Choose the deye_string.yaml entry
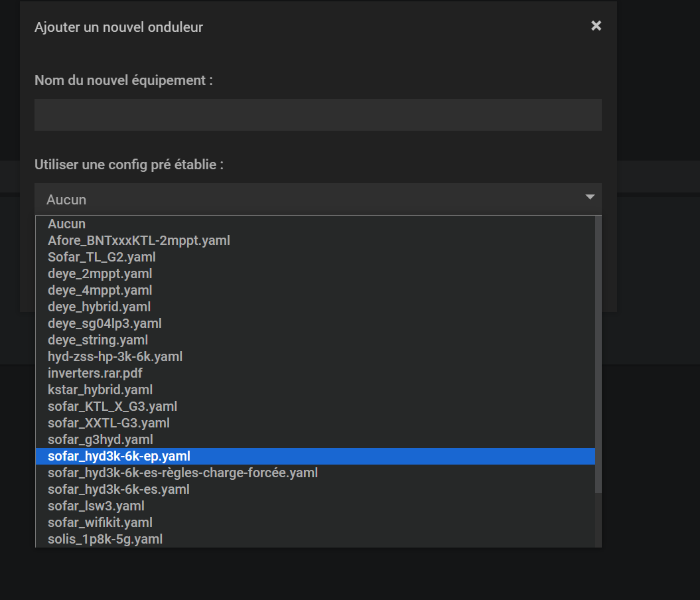Image resolution: width=700 pixels, height=600 pixels. coord(98,340)
